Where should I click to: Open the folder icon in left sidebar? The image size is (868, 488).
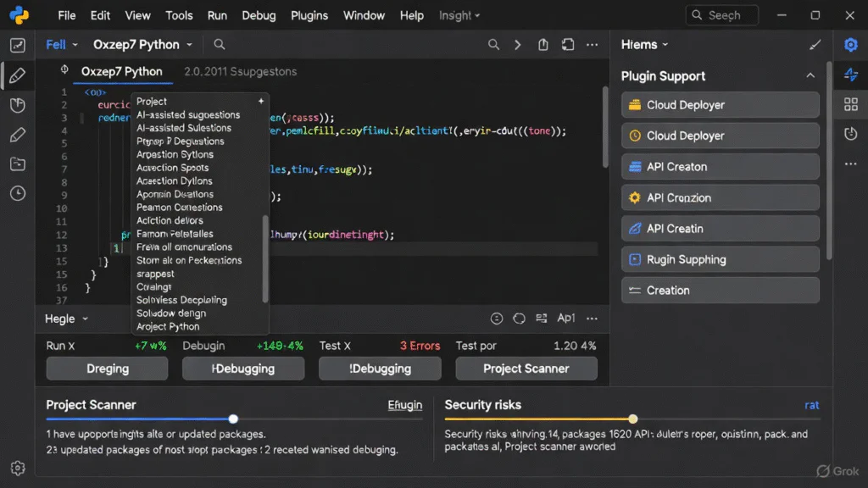click(x=18, y=164)
